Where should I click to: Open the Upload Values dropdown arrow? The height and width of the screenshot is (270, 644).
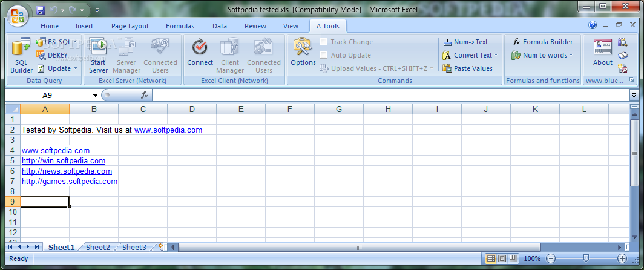click(432, 68)
